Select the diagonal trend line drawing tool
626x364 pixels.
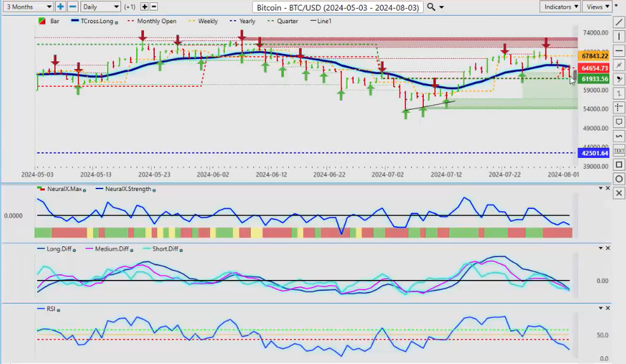[619, 22]
